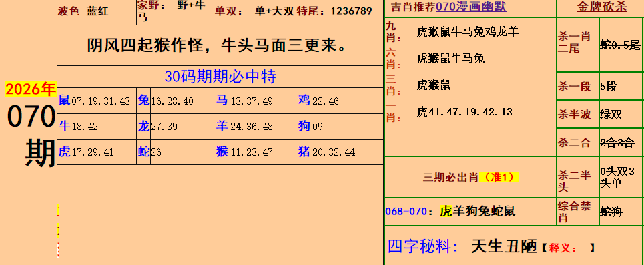Screen dimensions: 644x265
Task: Open the 070漫画幽默 link
Action: click(470, 7)
